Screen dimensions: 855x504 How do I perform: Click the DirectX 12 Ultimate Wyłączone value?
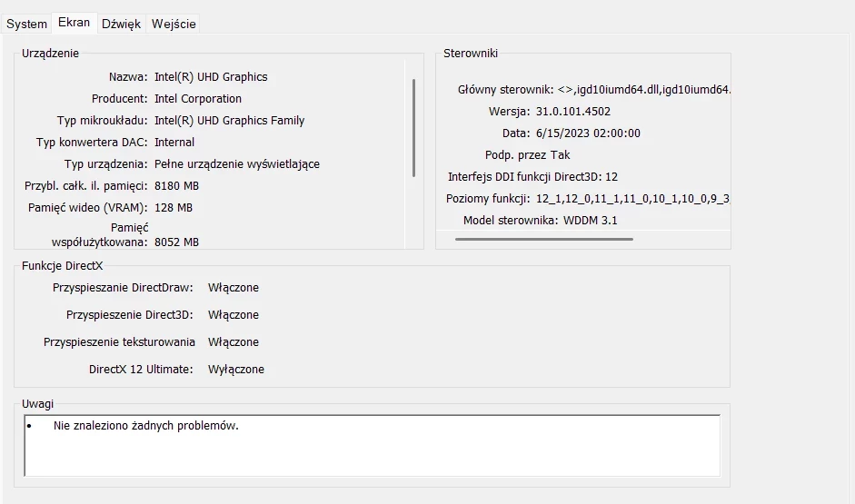(236, 370)
